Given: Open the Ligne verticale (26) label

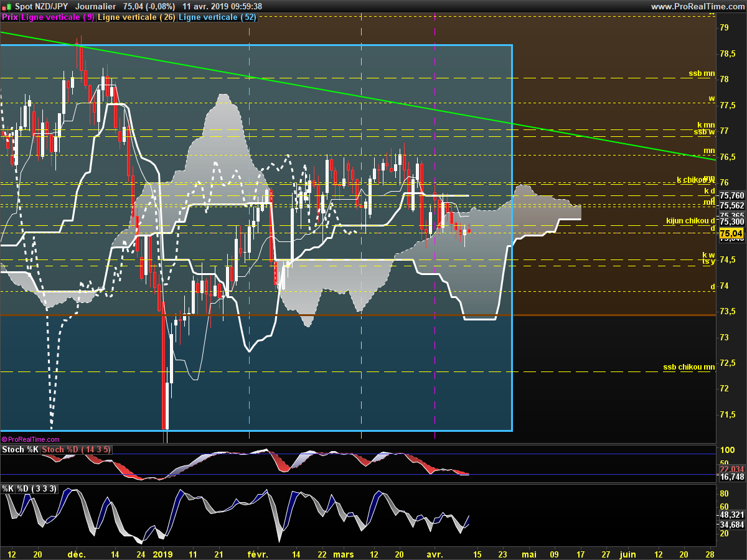Looking at the screenshot, I should pyautogui.click(x=138, y=17).
